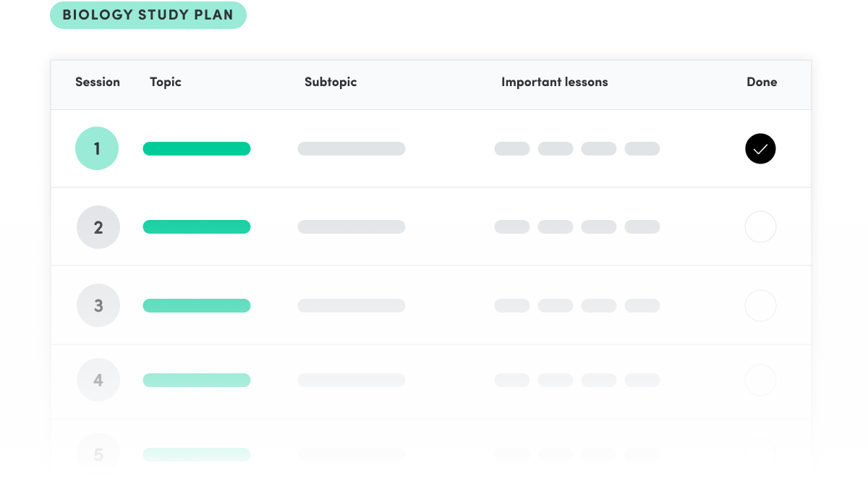Click the Topic column header

(x=166, y=82)
